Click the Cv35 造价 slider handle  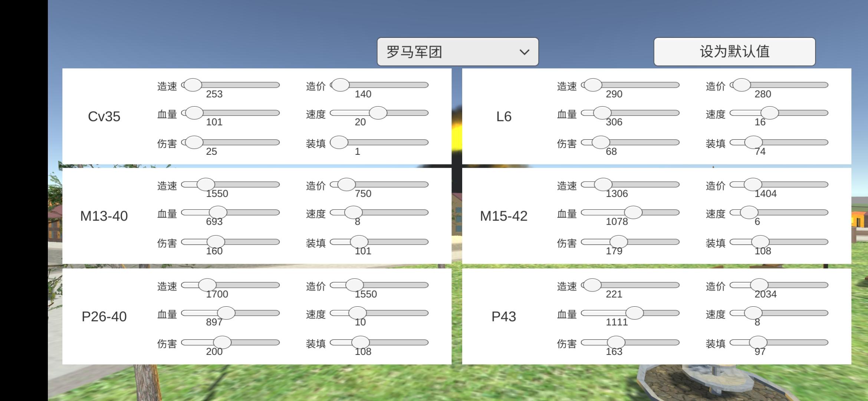click(x=341, y=85)
